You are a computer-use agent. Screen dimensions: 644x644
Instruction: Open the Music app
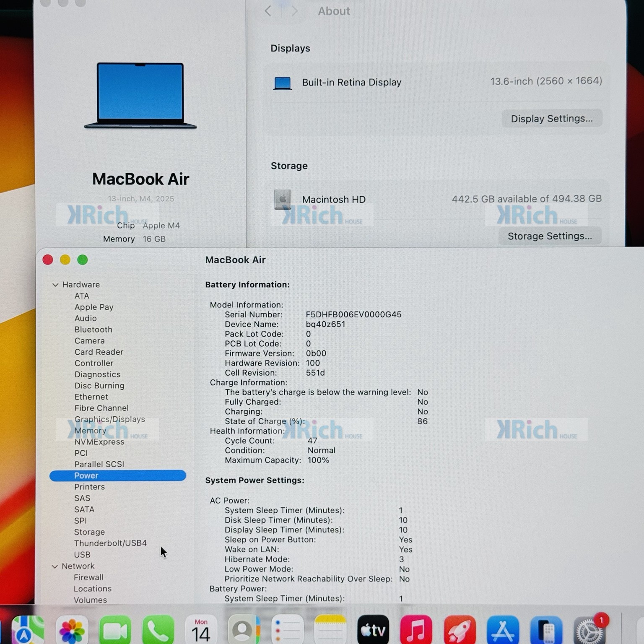pos(416,629)
